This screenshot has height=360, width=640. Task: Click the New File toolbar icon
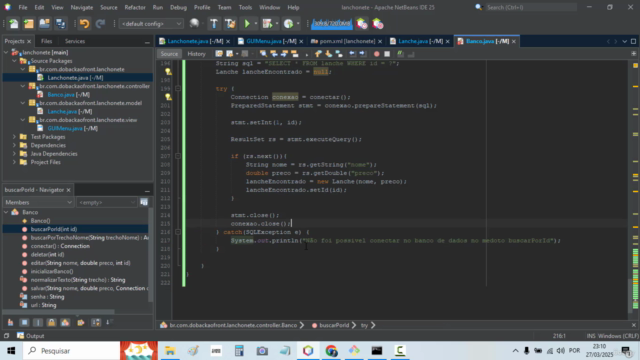[13, 24]
